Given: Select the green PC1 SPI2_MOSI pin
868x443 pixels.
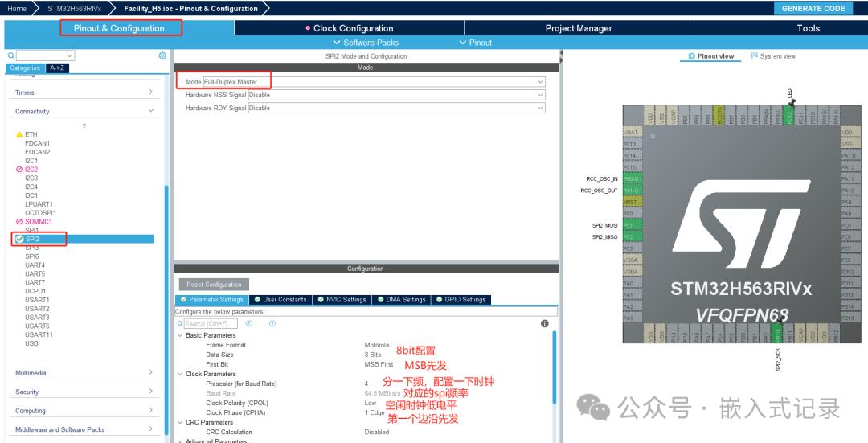Looking at the screenshot, I should (x=633, y=225).
